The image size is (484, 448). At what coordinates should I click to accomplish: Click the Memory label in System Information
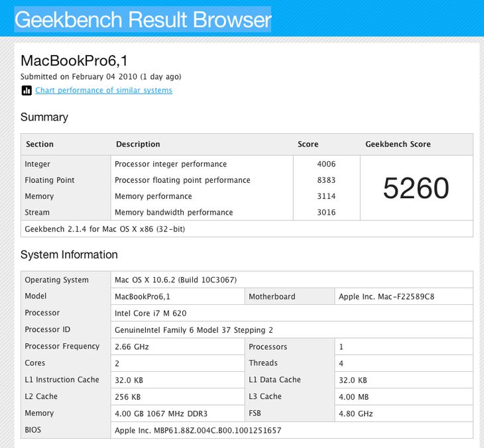click(39, 413)
